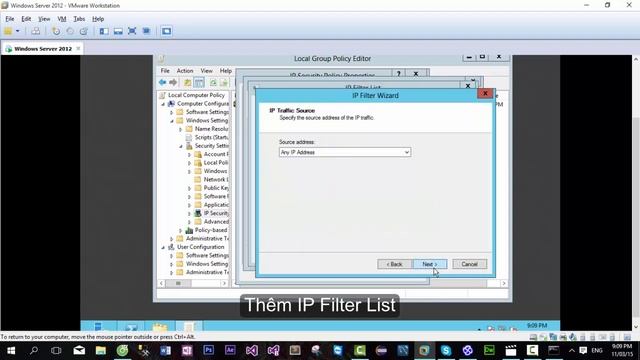Open After Effects from the taskbar
Viewport: 640px width, 360px height.
[230, 351]
